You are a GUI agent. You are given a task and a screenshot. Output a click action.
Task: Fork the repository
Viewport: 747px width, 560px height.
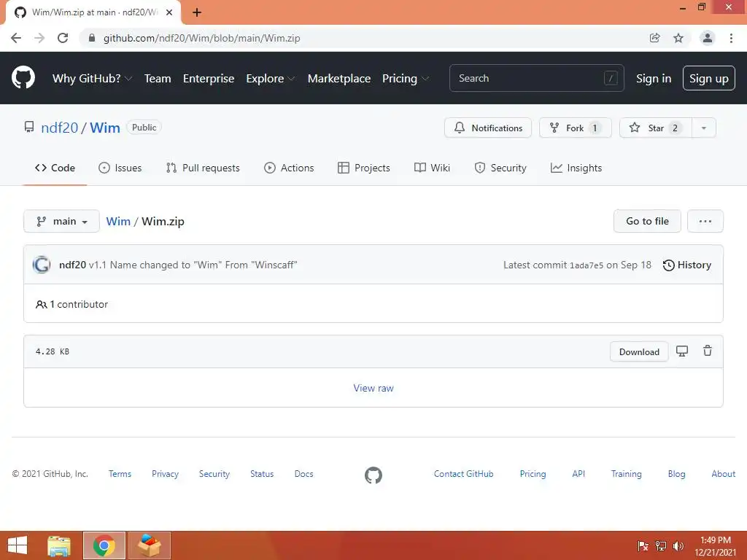pos(576,128)
